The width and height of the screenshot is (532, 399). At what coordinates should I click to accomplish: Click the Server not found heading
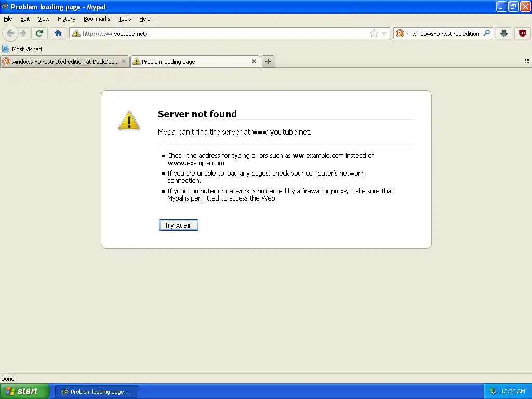197,114
